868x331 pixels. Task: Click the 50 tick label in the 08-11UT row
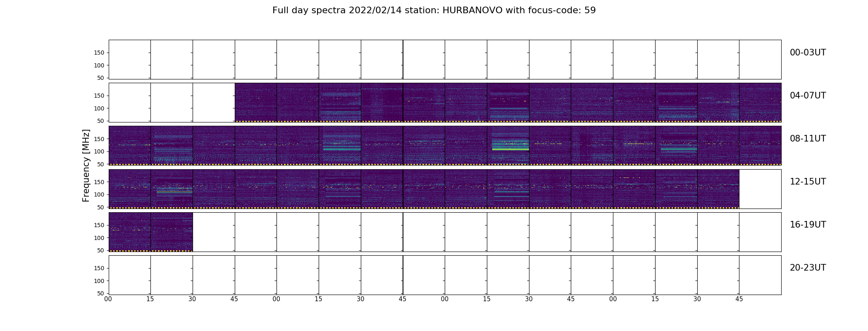tap(101, 164)
